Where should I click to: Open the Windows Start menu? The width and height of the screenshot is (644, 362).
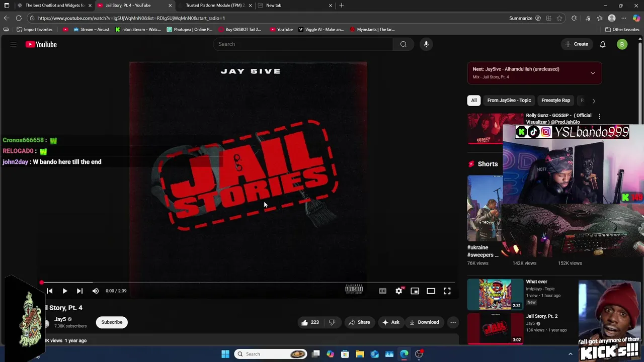[x=225, y=354]
